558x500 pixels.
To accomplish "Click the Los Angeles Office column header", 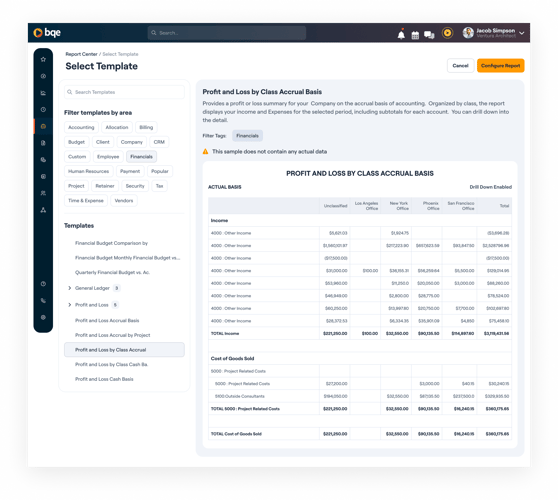I will click(366, 206).
